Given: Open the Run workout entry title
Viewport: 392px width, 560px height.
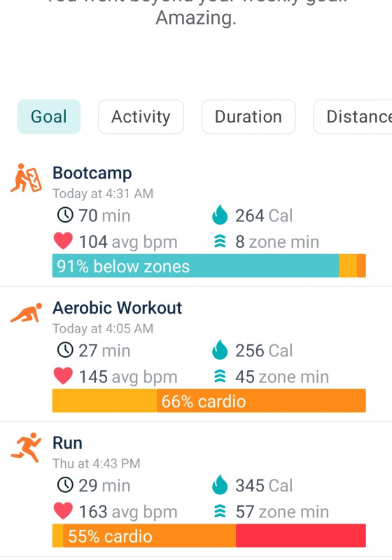Looking at the screenshot, I should (x=67, y=443).
